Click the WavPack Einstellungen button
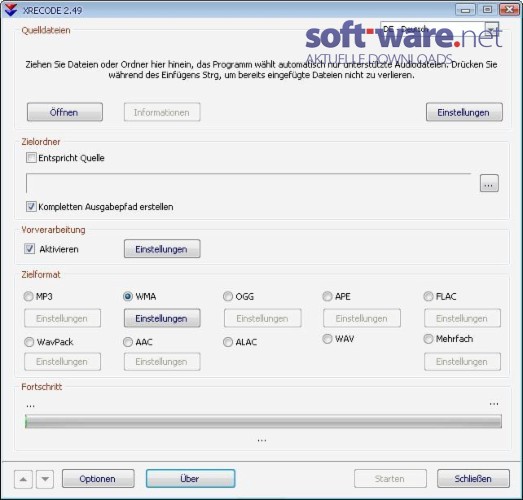Viewport: 523px width, 500px height. 62,362
